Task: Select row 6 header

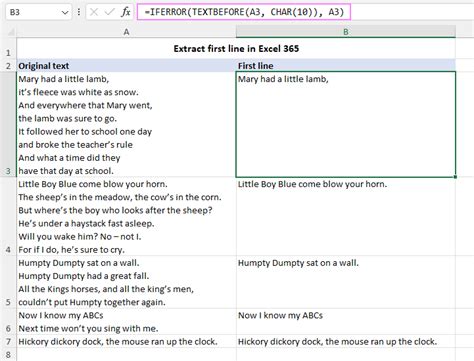Action: pos(8,322)
